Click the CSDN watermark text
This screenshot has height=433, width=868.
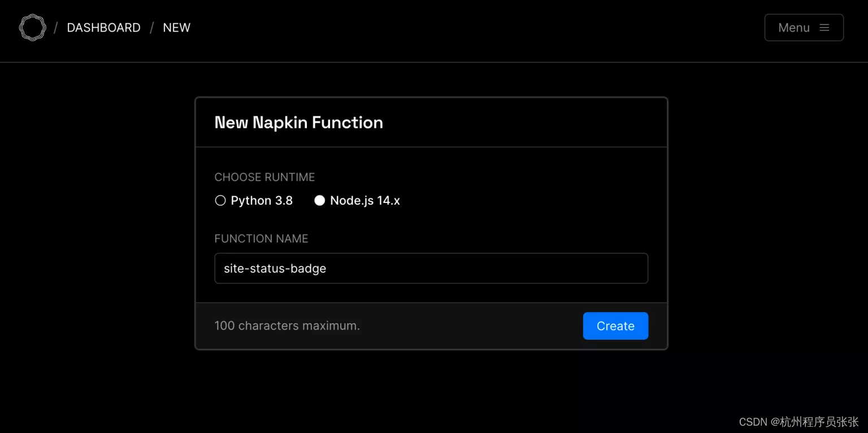coord(798,422)
